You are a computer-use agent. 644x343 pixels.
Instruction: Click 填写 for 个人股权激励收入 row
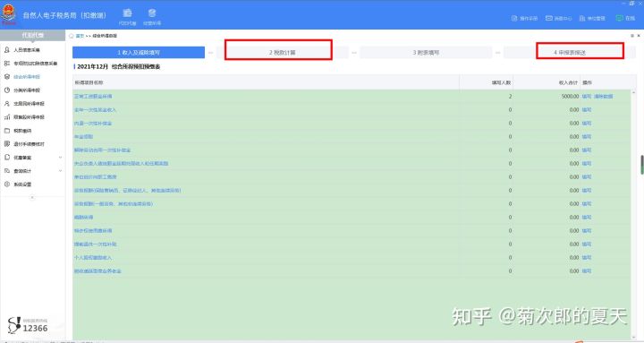tap(587, 257)
